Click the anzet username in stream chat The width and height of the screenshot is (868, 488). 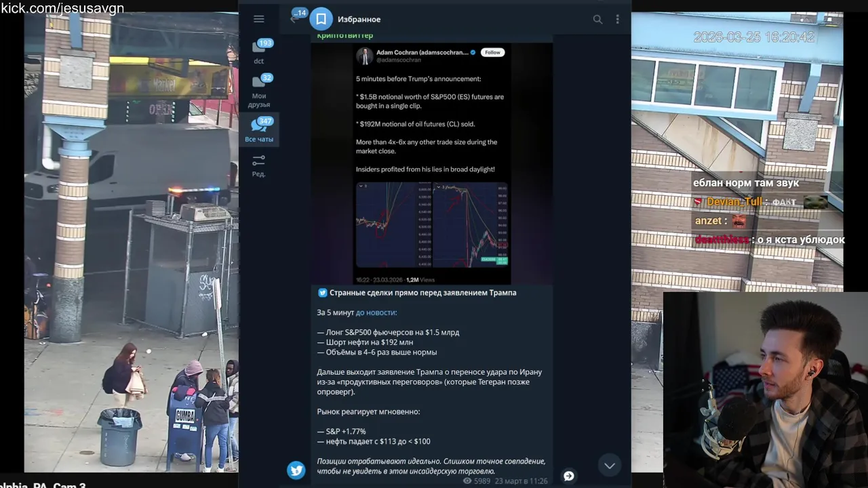pyautogui.click(x=709, y=221)
